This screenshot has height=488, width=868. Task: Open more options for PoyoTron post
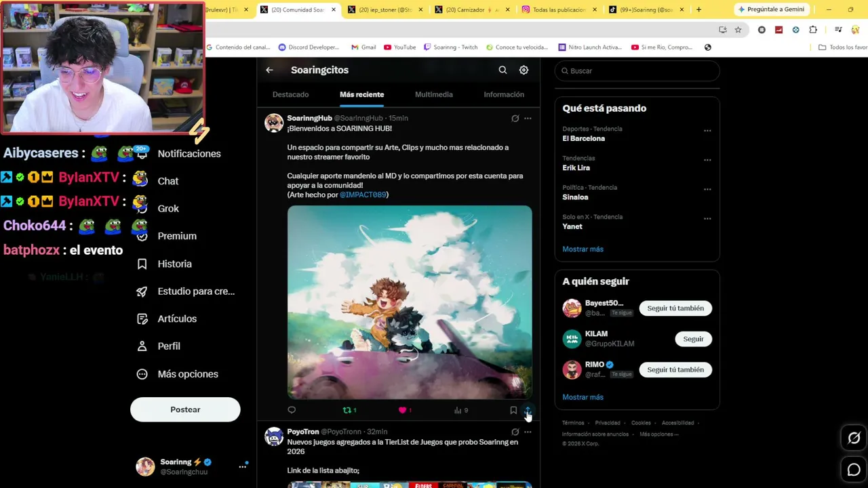click(x=528, y=432)
